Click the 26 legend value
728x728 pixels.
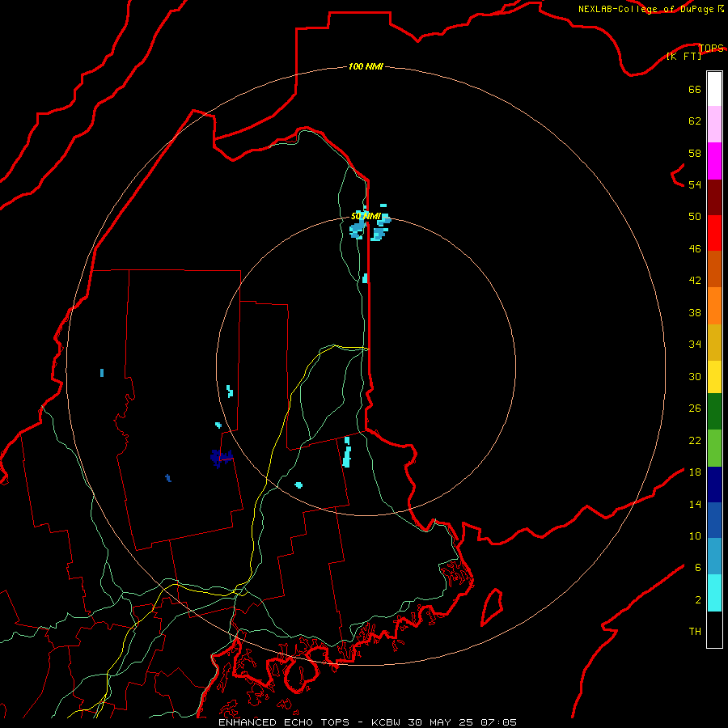pos(695,408)
